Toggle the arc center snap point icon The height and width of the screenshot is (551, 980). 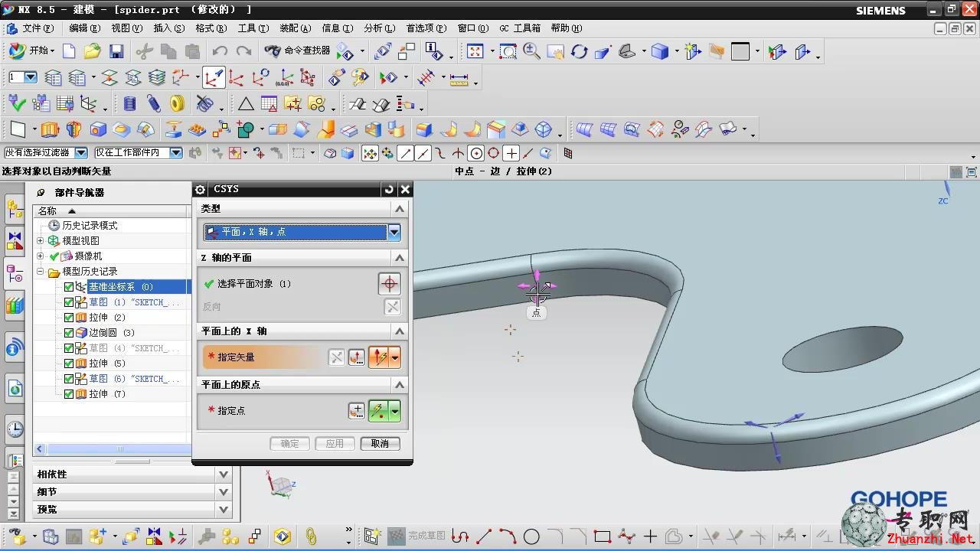point(476,153)
